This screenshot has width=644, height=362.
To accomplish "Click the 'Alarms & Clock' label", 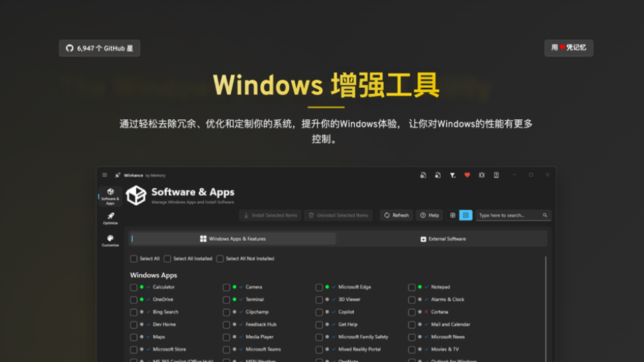I will tap(447, 300).
